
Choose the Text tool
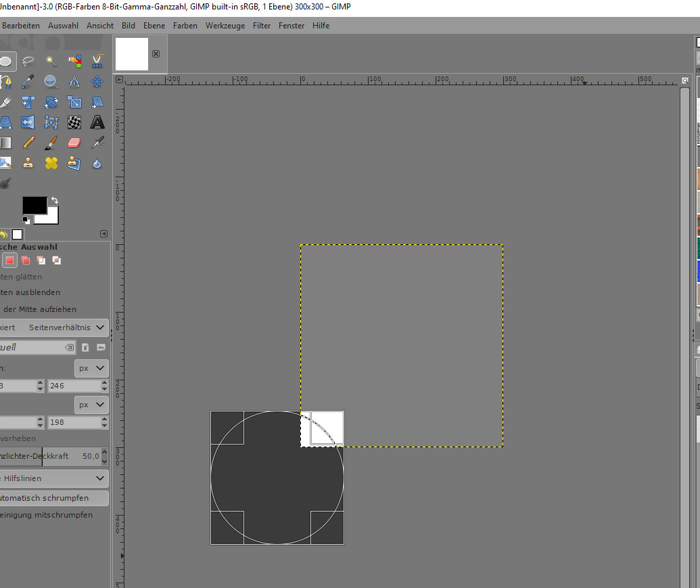[97, 122]
